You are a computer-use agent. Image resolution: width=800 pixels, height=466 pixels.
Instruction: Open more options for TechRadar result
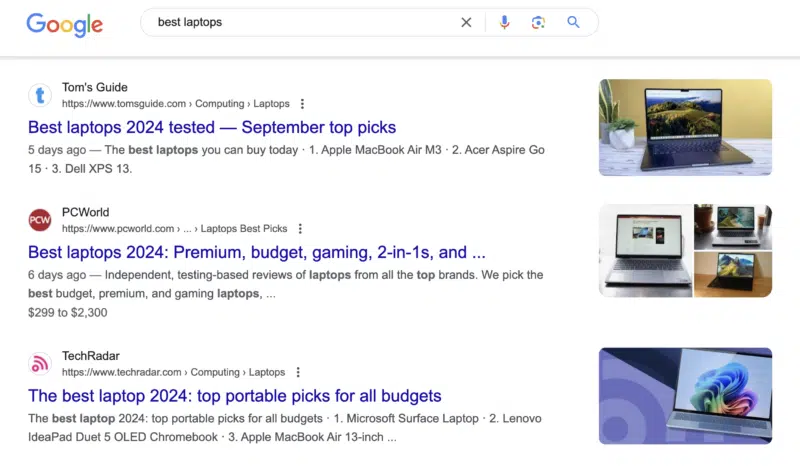(x=297, y=372)
